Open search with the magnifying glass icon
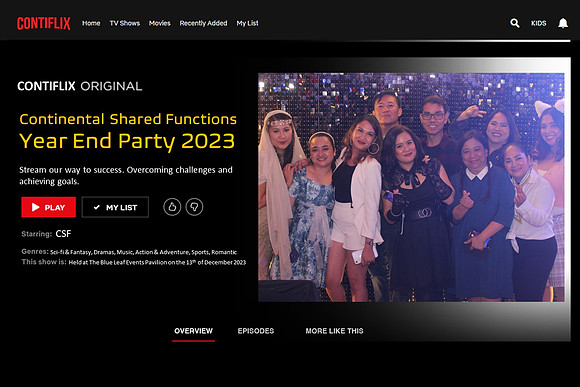 click(x=515, y=23)
